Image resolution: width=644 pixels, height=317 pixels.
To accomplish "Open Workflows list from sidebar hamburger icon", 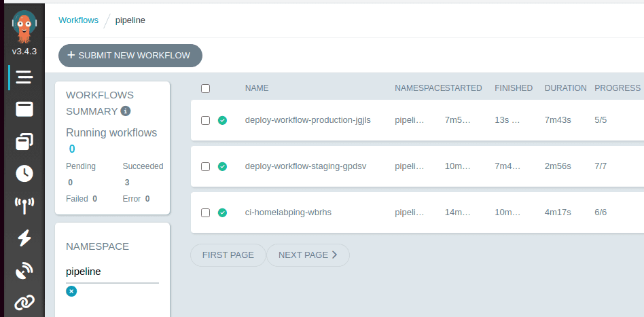I will tap(24, 77).
